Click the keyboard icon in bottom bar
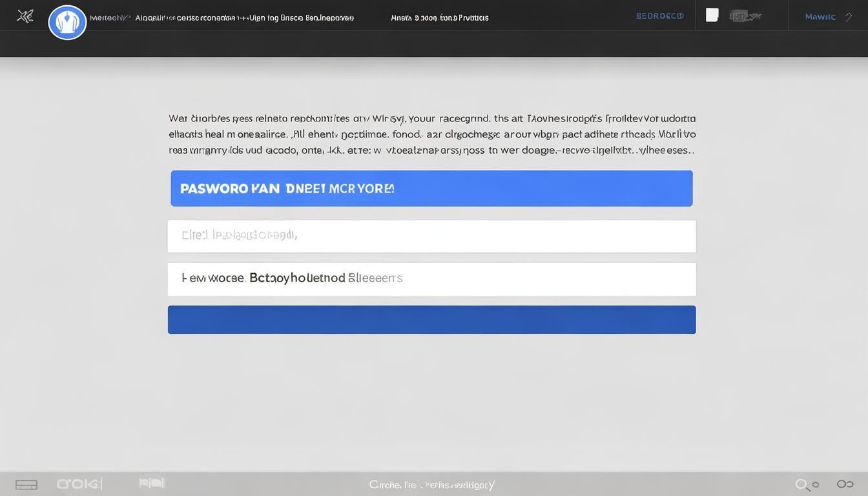Screen dimensions: 868x496 tap(26, 484)
